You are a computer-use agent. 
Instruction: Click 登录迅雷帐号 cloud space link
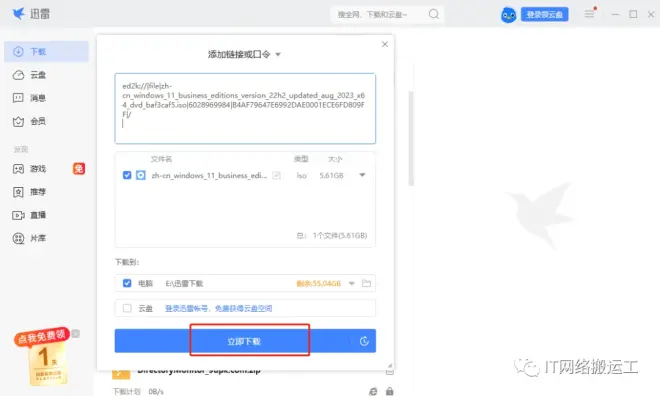click(x=218, y=308)
